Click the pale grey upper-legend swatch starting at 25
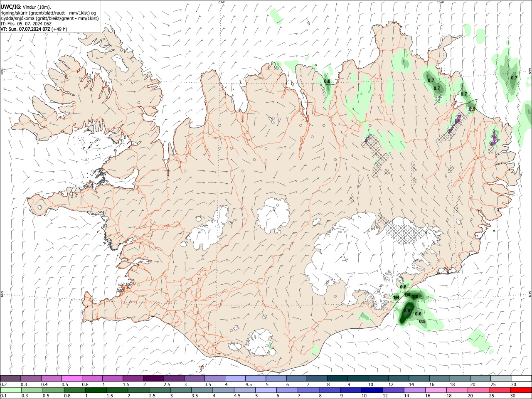The height and width of the screenshot is (399, 532). (501, 379)
